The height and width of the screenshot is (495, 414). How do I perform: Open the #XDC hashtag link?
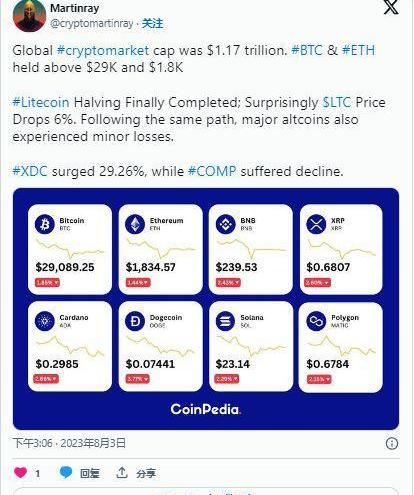click(x=30, y=171)
